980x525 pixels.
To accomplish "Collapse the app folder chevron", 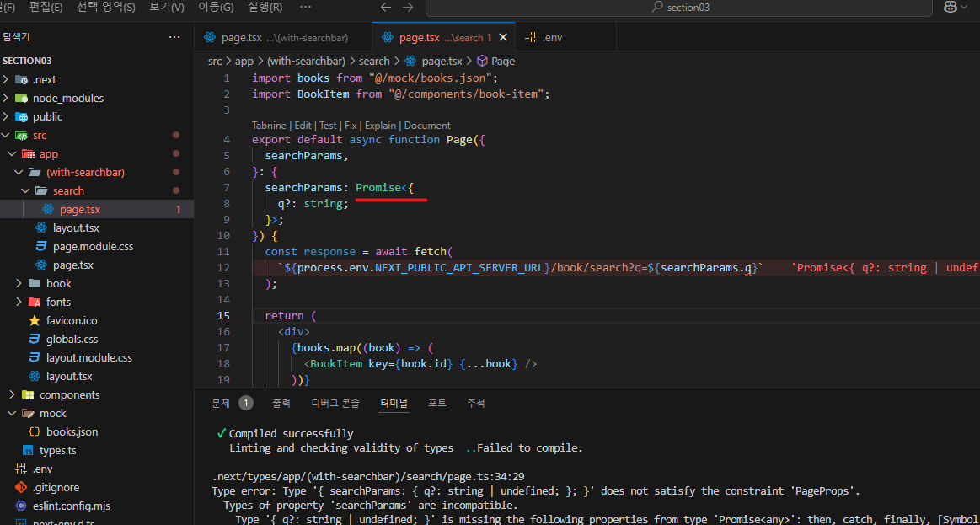I will click(x=12, y=153).
